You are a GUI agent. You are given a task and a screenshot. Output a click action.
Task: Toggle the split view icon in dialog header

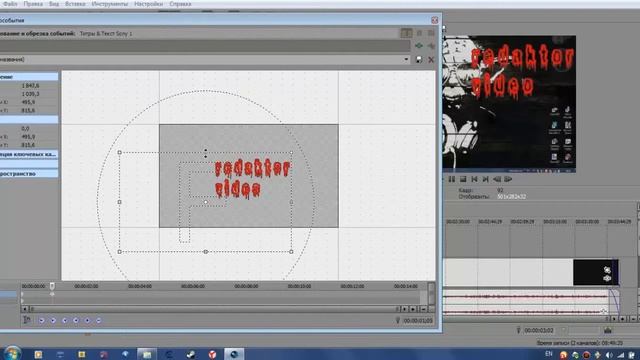pyautogui.click(x=406, y=33)
